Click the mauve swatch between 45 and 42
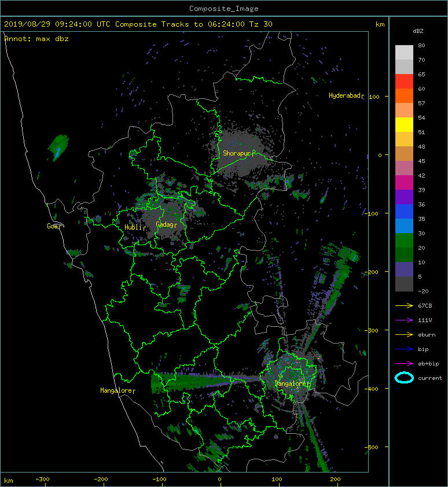Screen dimensions: 448x487 coord(404,168)
